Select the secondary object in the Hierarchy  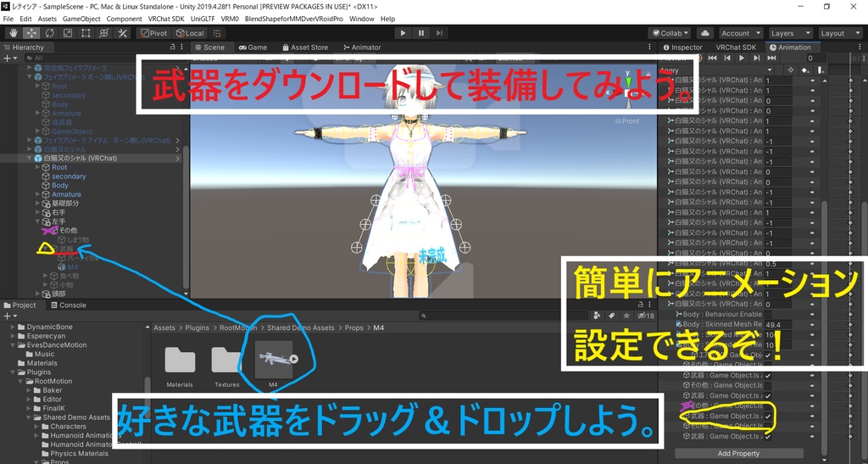coord(69,176)
